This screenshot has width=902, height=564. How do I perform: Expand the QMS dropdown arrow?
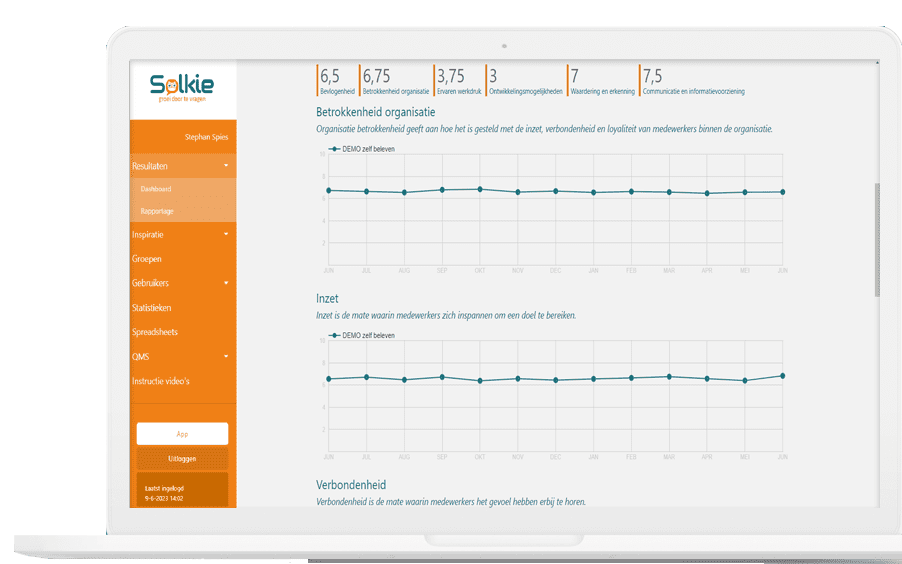[x=226, y=357]
